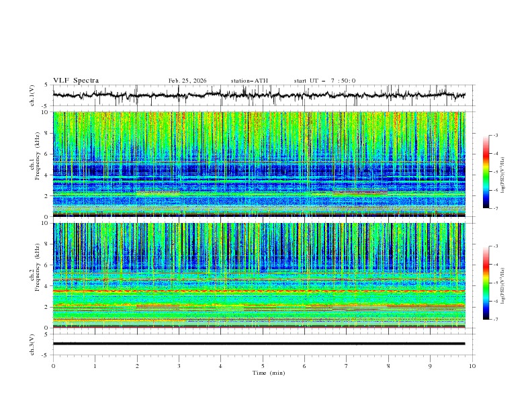Click the time axis tick label "9"
The image size is (532, 411).
pyautogui.click(x=430, y=366)
